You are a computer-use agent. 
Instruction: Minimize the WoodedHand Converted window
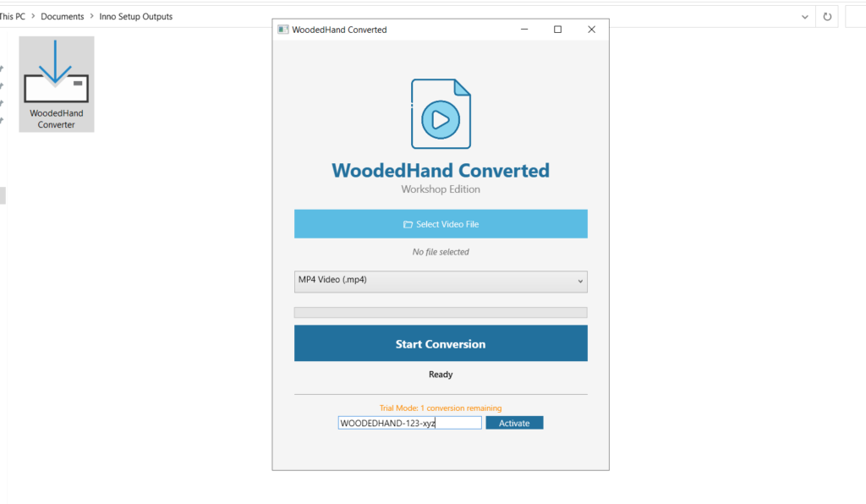tap(523, 30)
